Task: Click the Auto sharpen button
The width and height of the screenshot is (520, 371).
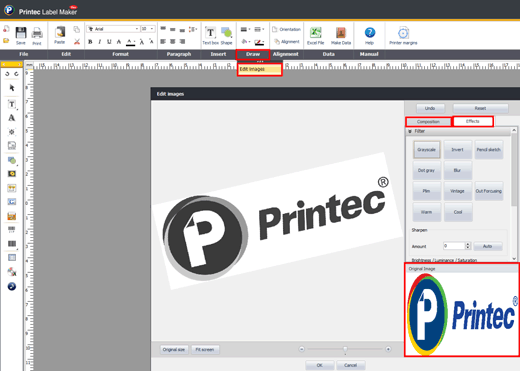Action: pyautogui.click(x=488, y=246)
